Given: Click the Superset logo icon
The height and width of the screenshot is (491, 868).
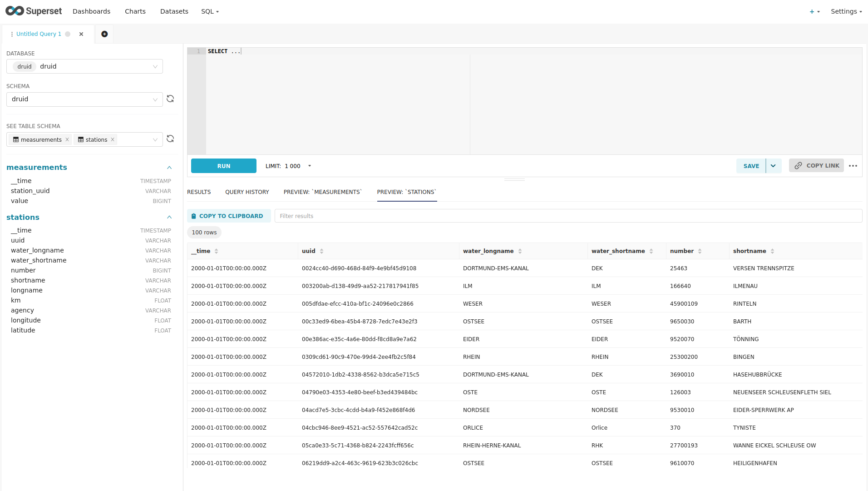Looking at the screenshot, I should [x=15, y=11].
